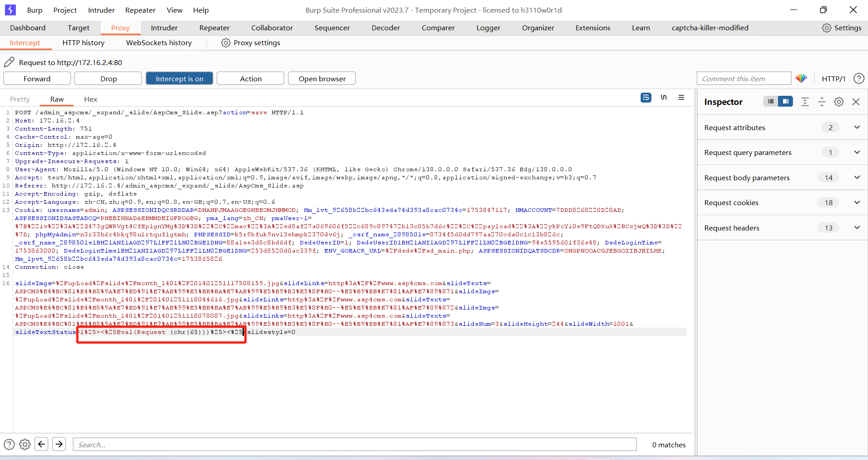Open the help question mark near HTTP/1

(859, 78)
